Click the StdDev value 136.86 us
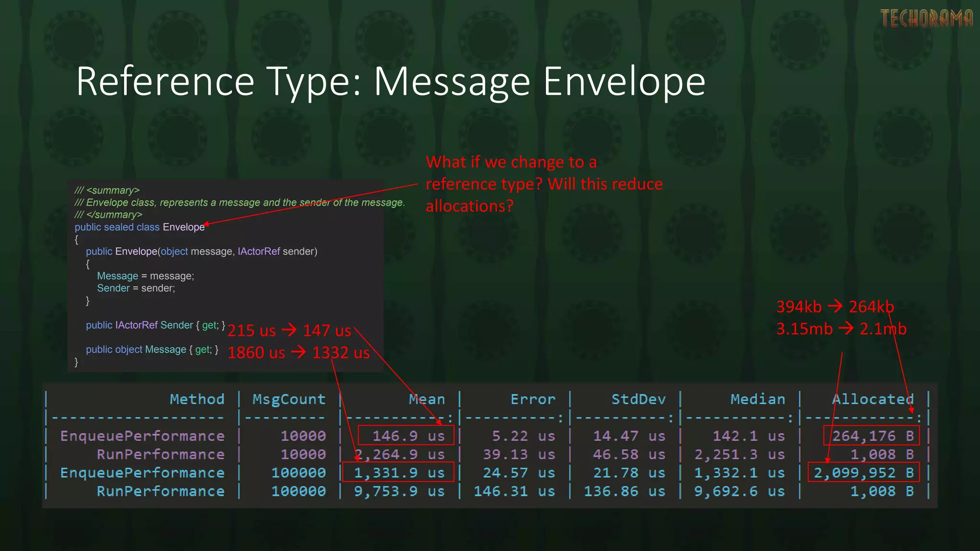This screenshot has height=551, width=980. click(625, 491)
